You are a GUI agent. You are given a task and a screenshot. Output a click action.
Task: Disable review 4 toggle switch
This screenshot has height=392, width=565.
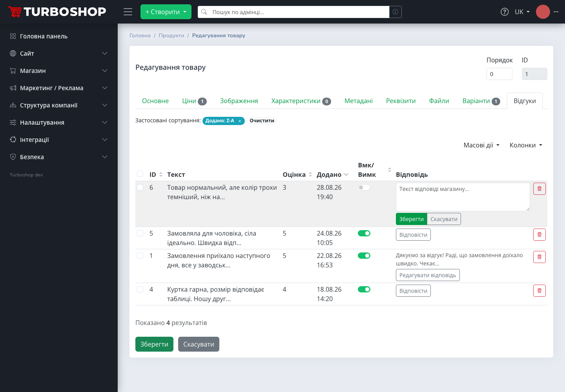pos(364,289)
